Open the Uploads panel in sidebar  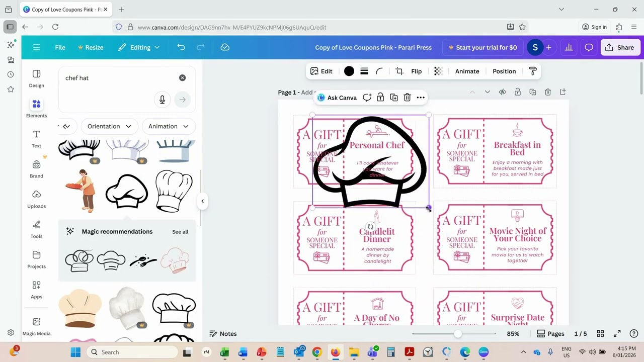36,199
